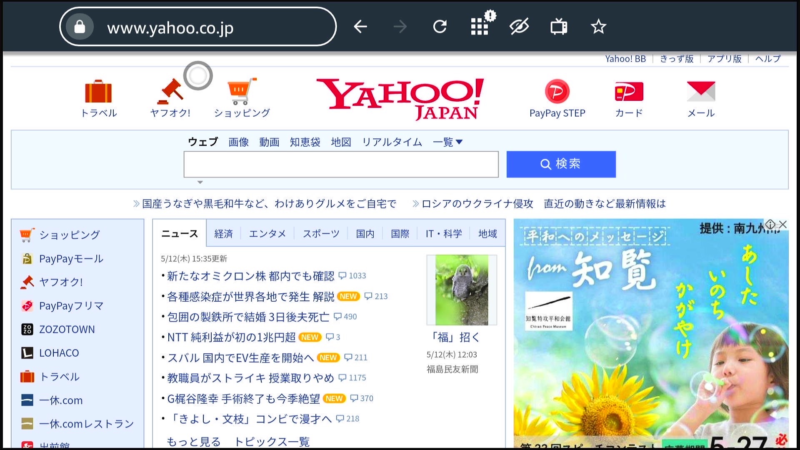This screenshot has width=800, height=450.
Task: Close the ad with the X button
Action: (x=782, y=225)
